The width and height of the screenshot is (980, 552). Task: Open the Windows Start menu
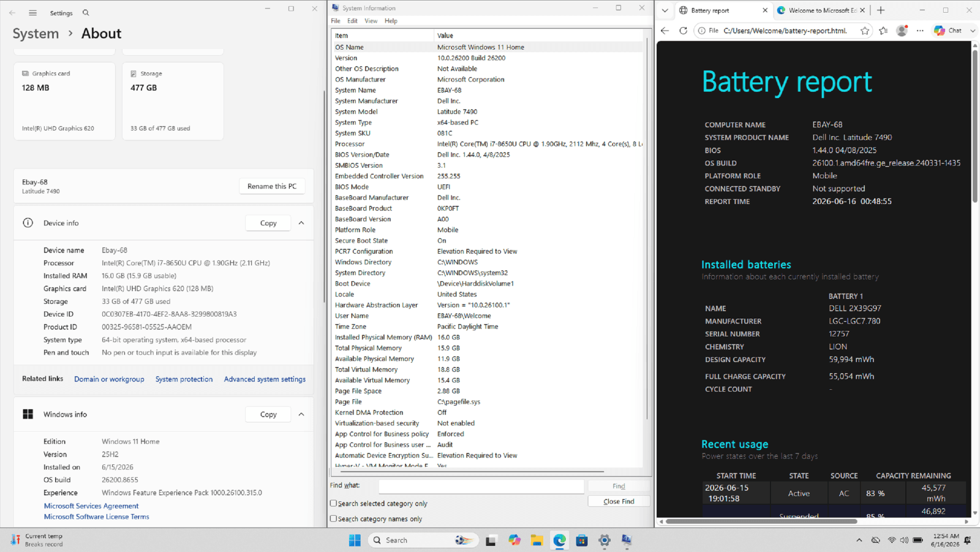pyautogui.click(x=355, y=540)
